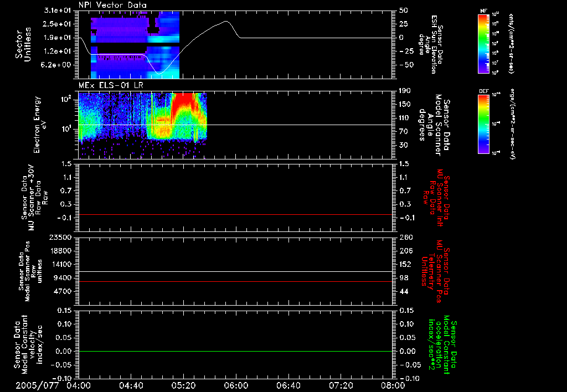Click the "Model Scanner Pos Raw unitless" axis label

click(30, 271)
